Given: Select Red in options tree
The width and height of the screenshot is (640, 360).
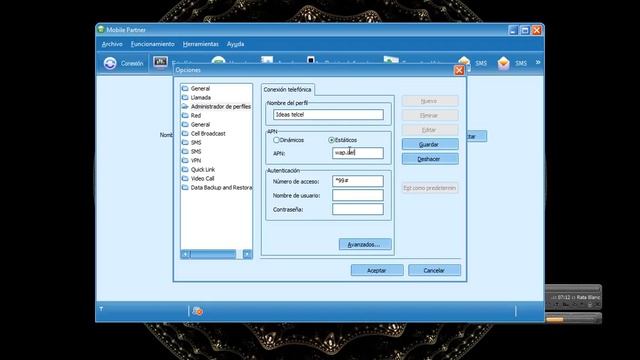Looking at the screenshot, I should coord(196,116).
